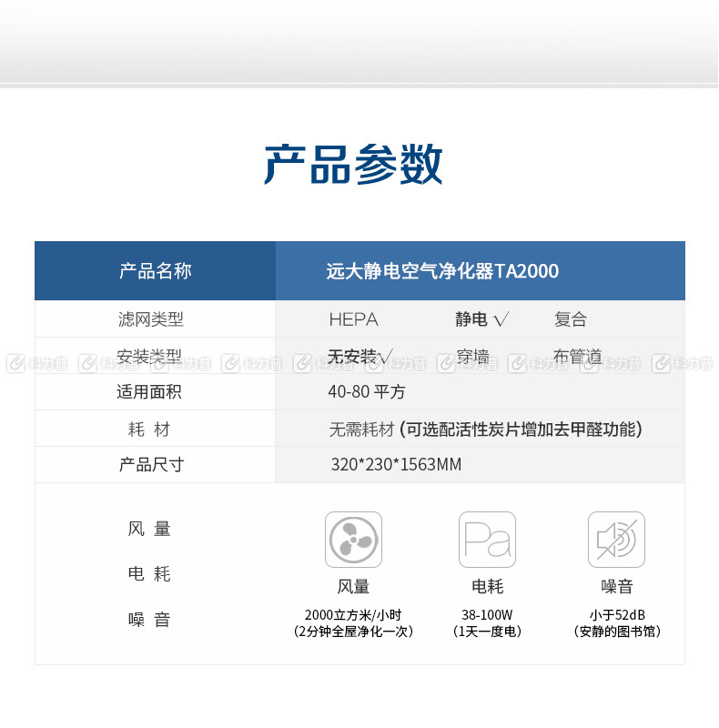Click the HEPA filter option
This screenshot has width=719, height=728.
coord(353,320)
